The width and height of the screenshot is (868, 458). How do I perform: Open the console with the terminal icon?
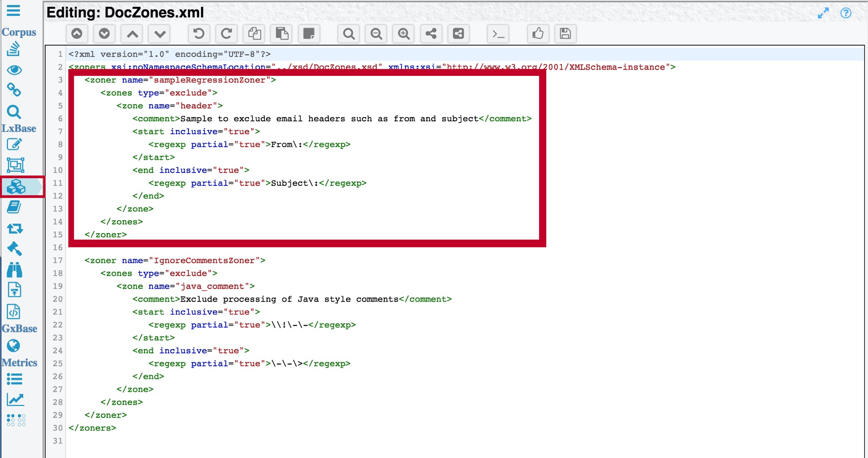[498, 34]
